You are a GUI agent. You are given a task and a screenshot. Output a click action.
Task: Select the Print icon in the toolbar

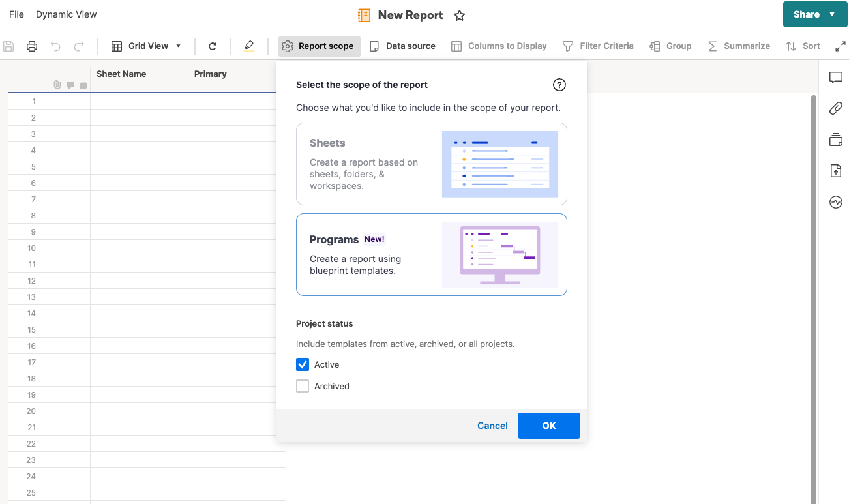pos(31,46)
